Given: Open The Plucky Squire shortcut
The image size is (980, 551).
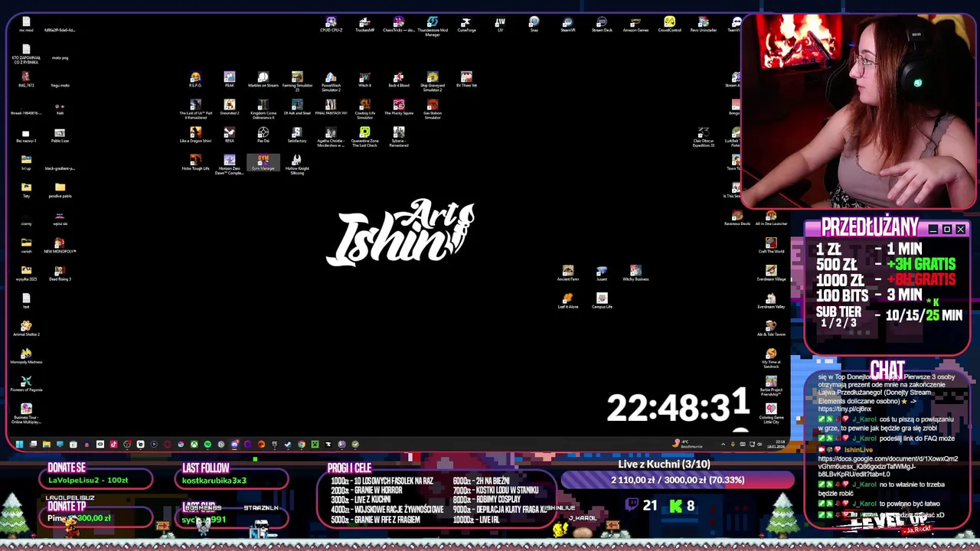Looking at the screenshot, I should (x=398, y=107).
